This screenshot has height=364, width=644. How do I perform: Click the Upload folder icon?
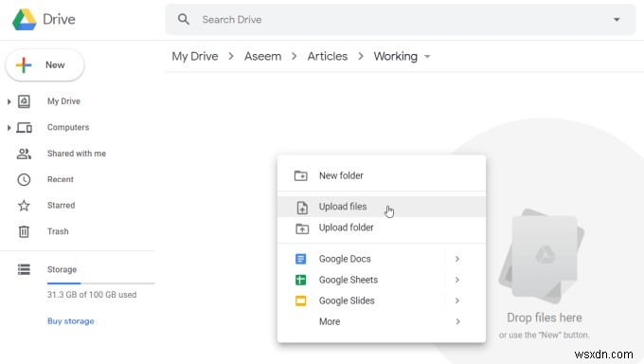pyautogui.click(x=302, y=228)
